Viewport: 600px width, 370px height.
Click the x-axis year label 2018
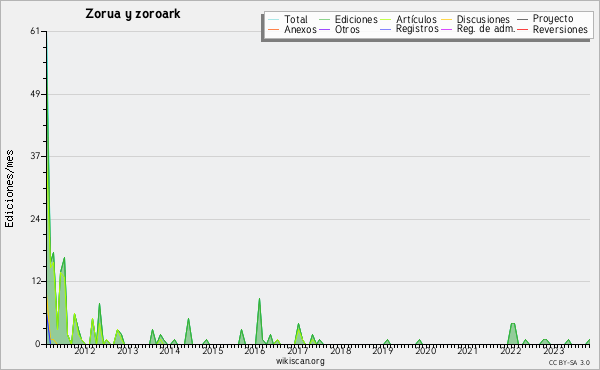(341, 351)
